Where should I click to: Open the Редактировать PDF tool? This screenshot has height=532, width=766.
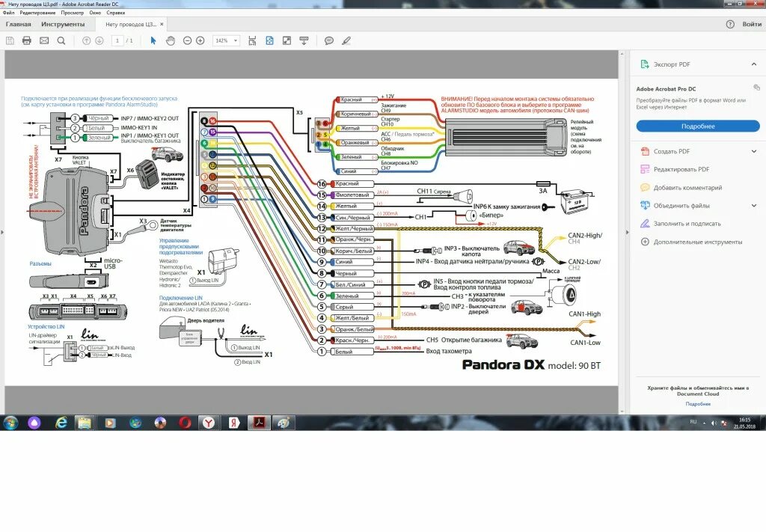point(681,170)
